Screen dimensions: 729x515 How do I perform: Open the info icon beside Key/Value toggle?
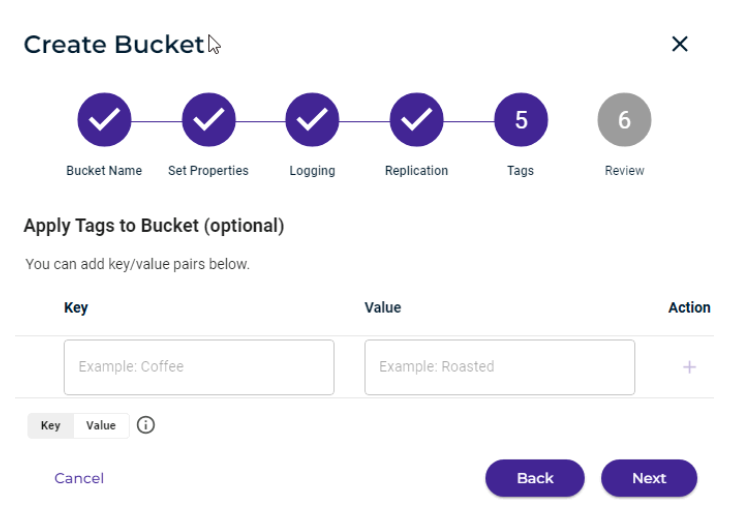point(146,425)
